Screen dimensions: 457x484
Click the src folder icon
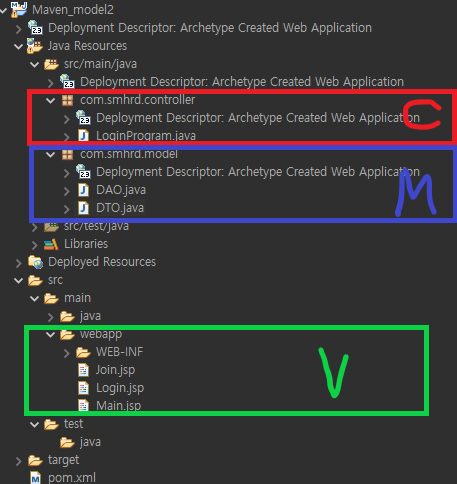pos(35,280)
